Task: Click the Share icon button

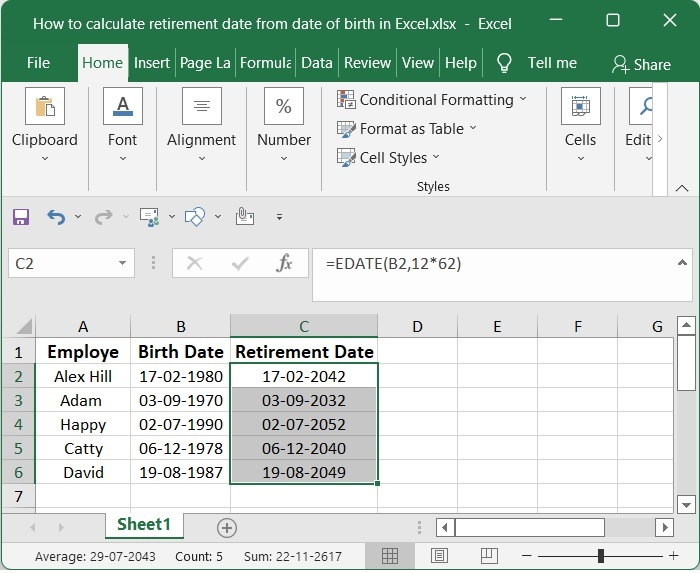Action: pyautogui.click(x=622, y=64)
